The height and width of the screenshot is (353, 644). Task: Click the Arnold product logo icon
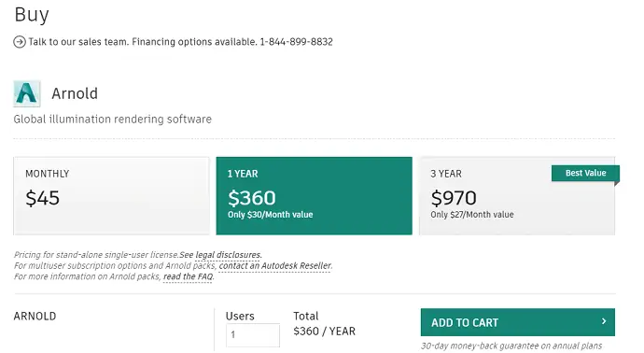coord(27,93)
